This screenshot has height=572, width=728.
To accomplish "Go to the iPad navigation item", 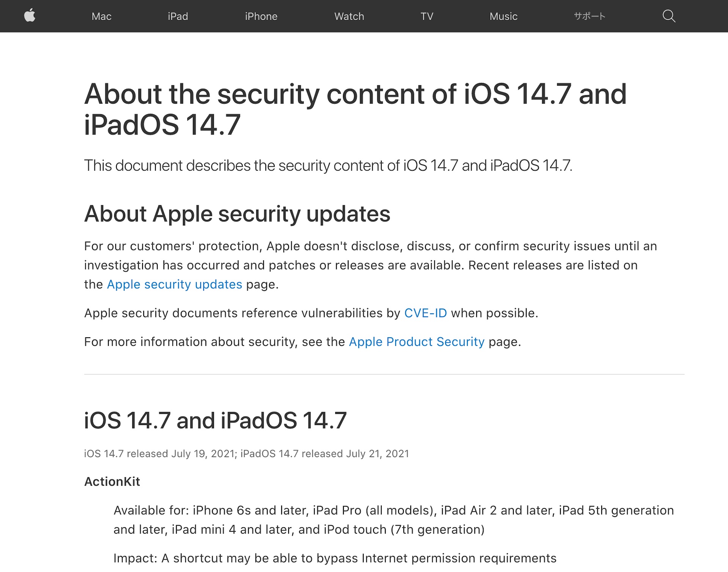I will 178,16.
